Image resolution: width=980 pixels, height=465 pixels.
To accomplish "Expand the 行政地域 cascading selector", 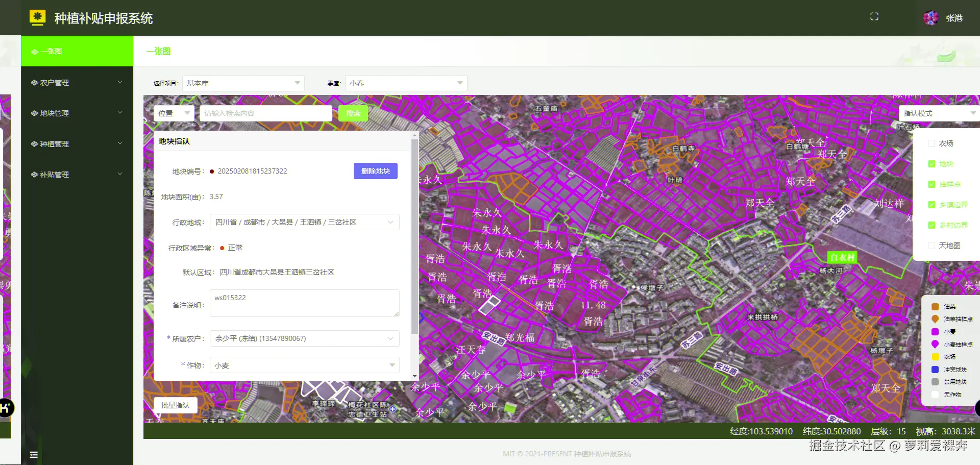I will click(x=305, y=222).
